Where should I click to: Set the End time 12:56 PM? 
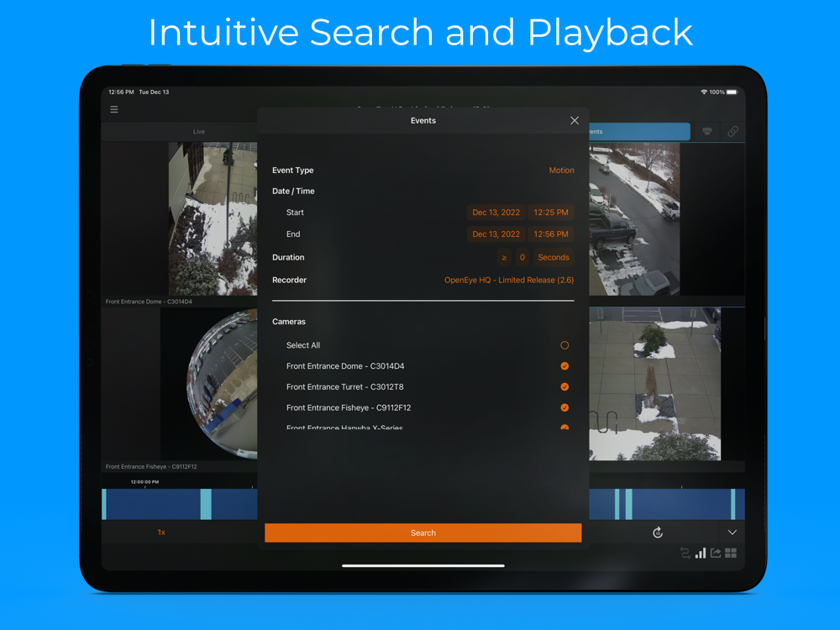[551, 234]
